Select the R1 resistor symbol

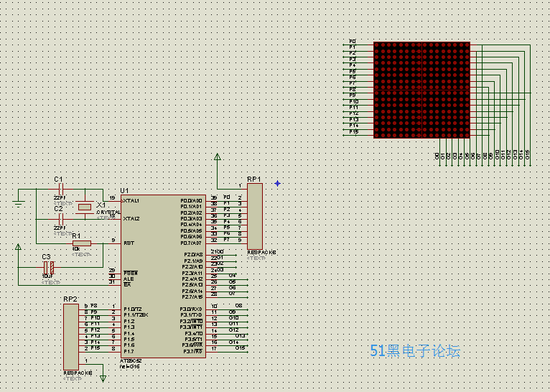click(x=82, y=243)
